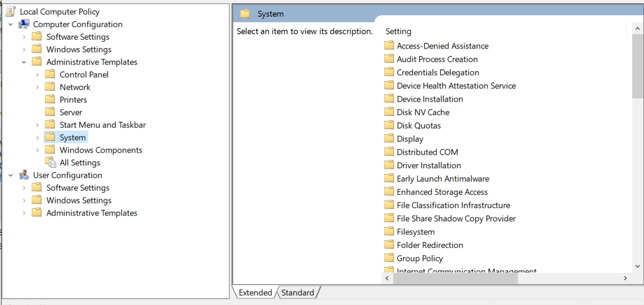
Task: Click the Start Menu and Taskbar folder icon
Action: [x=50, y=125]
